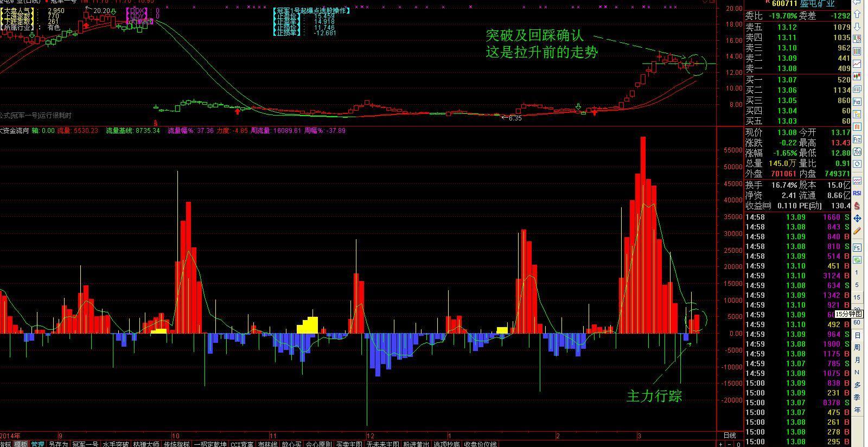868x447 pixels.
Task: Click the red S icon in the side toolbar
Action: point(857,206)
